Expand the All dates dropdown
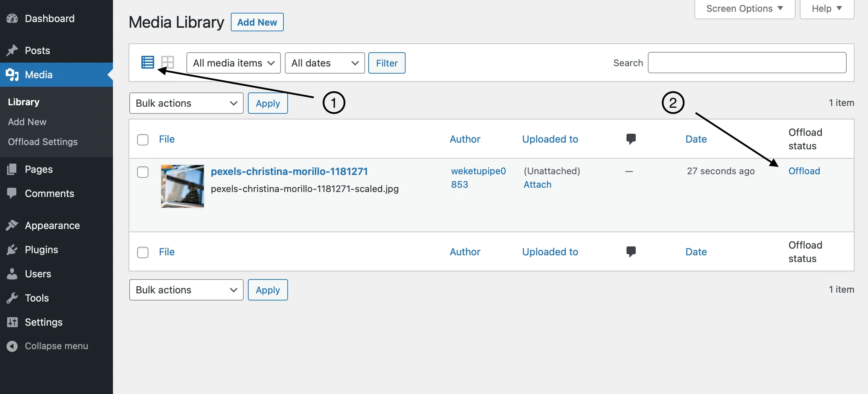The height and width of the screenshot is (394, 868). (x=324, y=63)
